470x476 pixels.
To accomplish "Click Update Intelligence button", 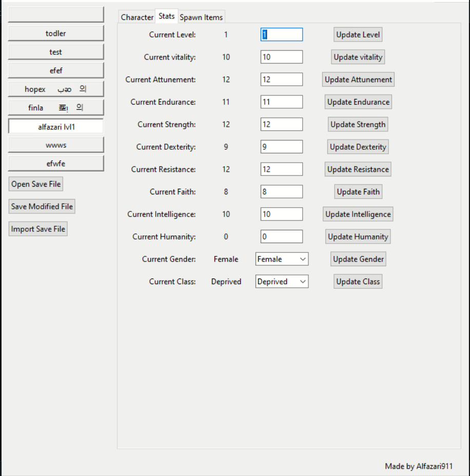I will 358,214.
